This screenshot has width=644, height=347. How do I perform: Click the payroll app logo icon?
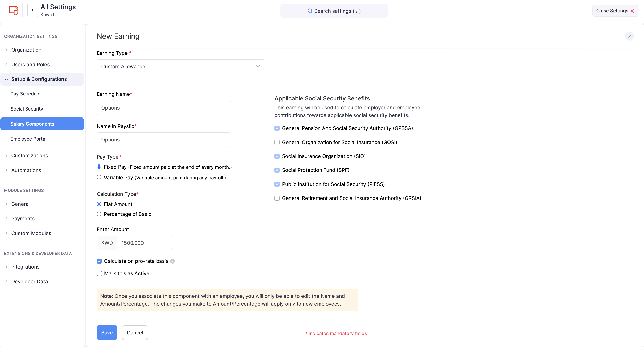tap(13, 11)
